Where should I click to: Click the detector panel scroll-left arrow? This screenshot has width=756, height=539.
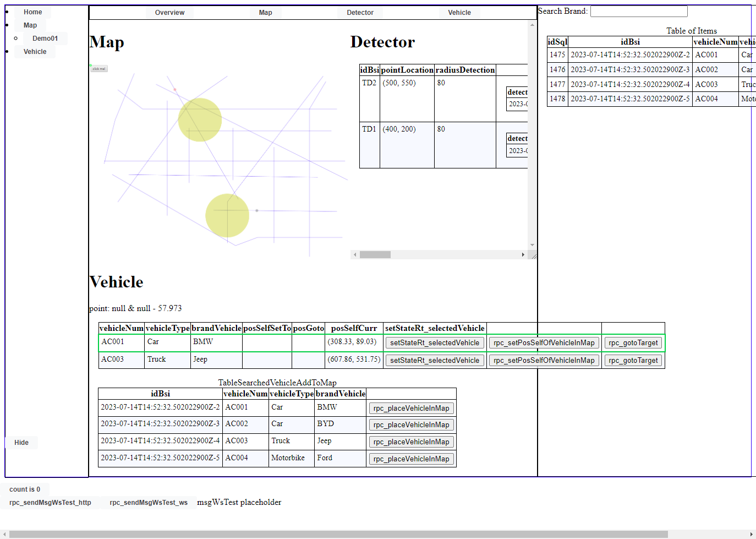coord(355,255)
